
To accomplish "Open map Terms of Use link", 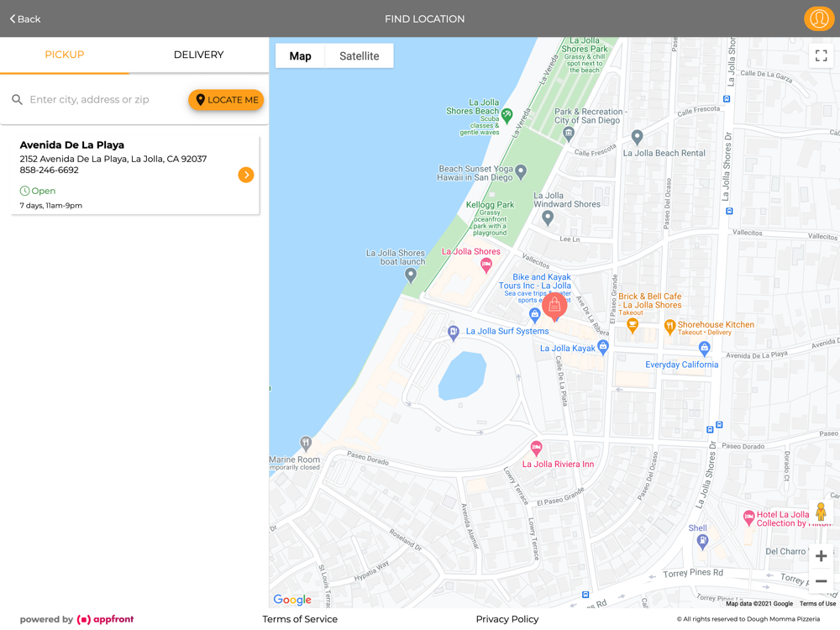I will coord(817,604).
